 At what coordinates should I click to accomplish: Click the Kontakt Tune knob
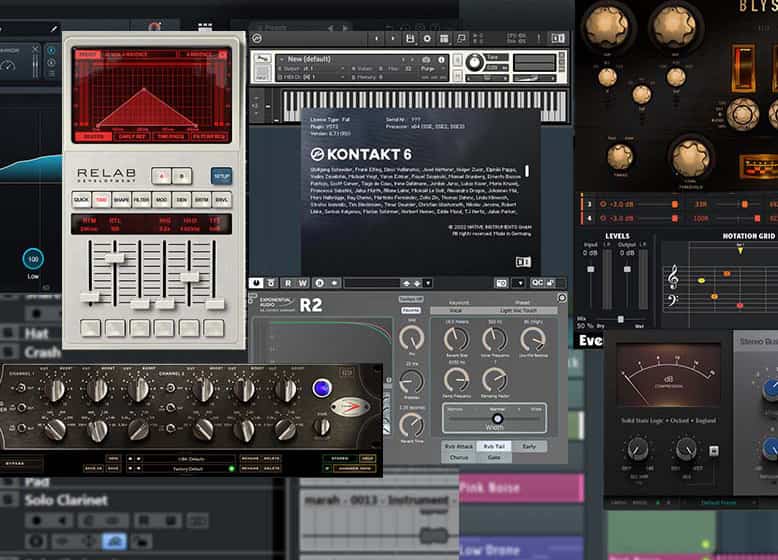474,62
